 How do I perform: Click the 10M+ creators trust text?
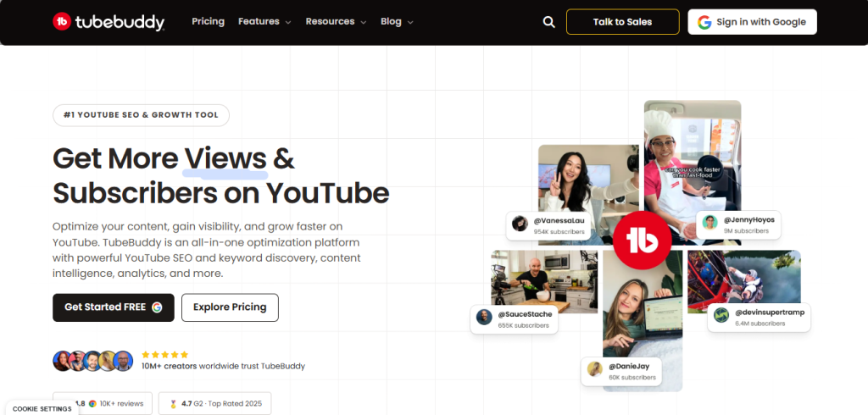[x=223, y=366]
